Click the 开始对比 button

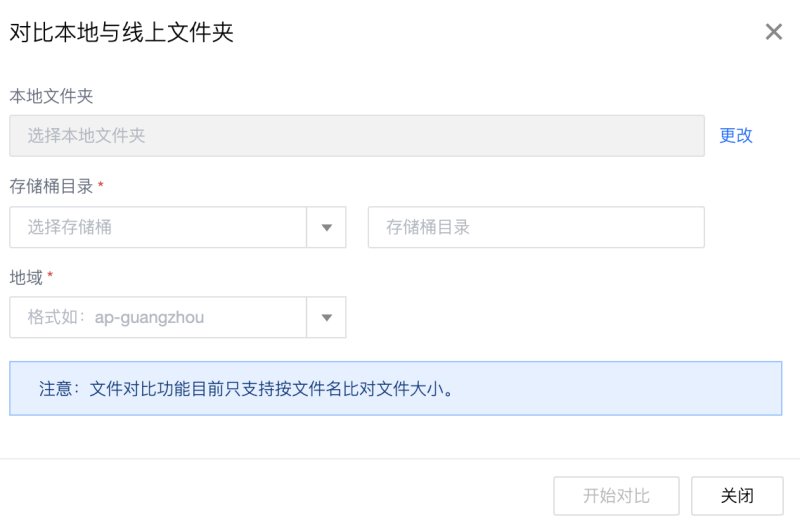(616, 495)
